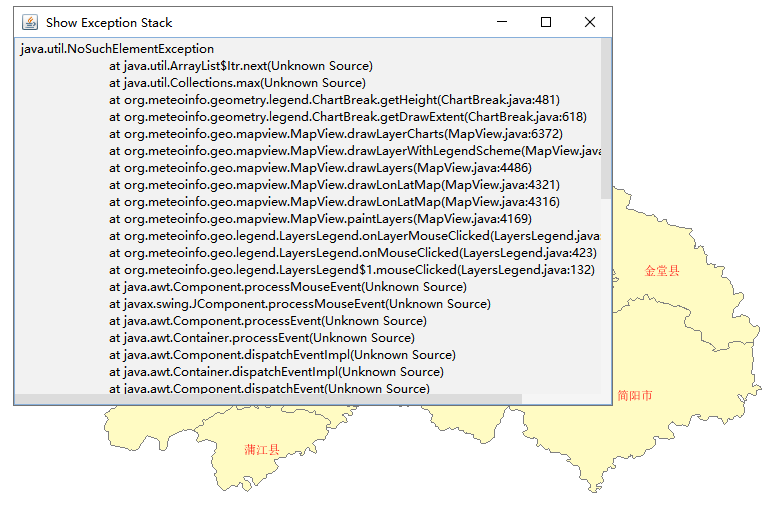Select the LayersLegend$1.mouseClicked line
Screen dimensions: 780x516
point(352,269)
